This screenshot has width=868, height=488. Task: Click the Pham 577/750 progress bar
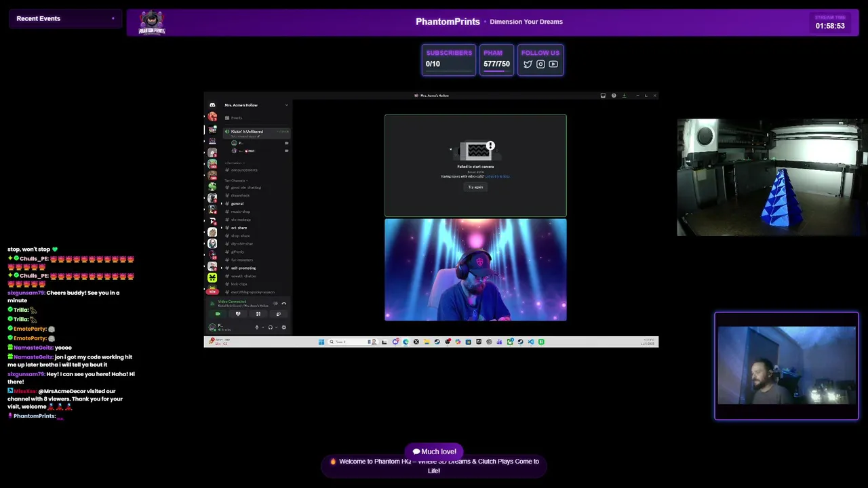click(x=496, y=70)
